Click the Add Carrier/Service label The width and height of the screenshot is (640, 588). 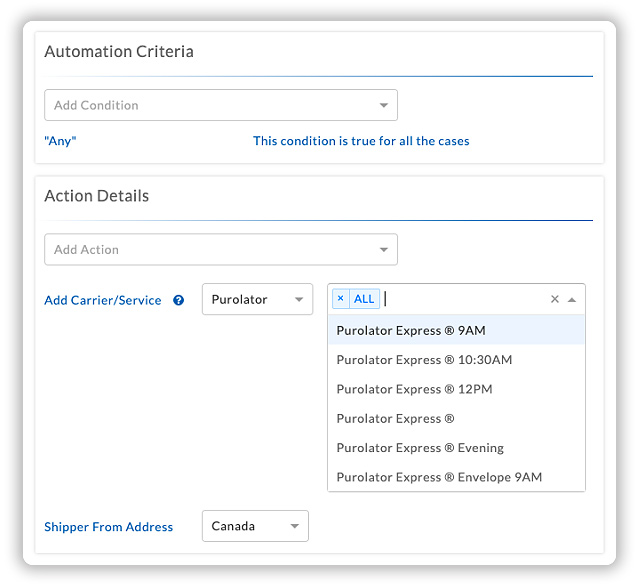(x=103, y=300)
